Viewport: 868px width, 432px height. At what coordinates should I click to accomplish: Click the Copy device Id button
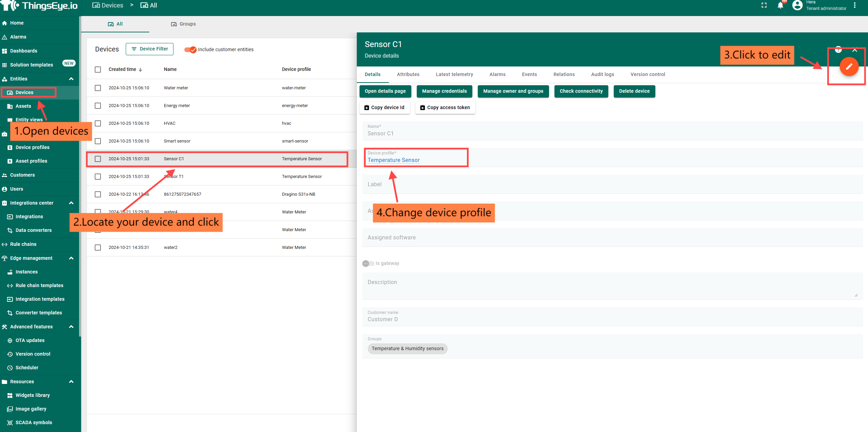pos(384,107)
